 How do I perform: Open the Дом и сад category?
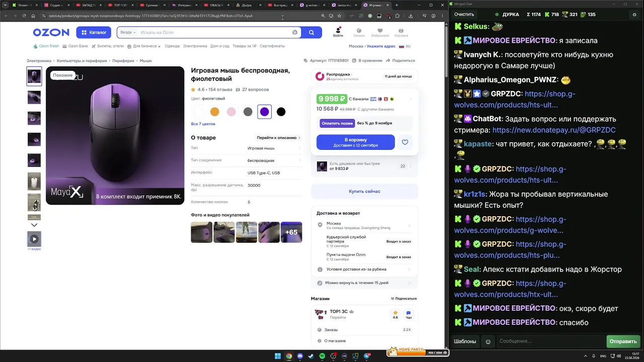point(220,46)
